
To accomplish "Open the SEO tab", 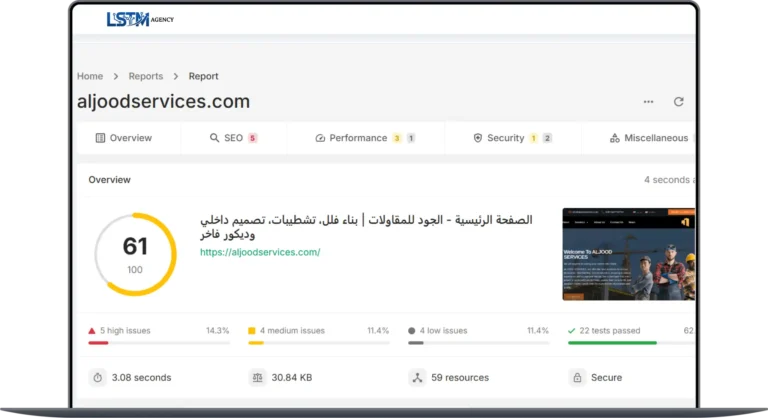I will pyautogui.click(x=233, y=138).
